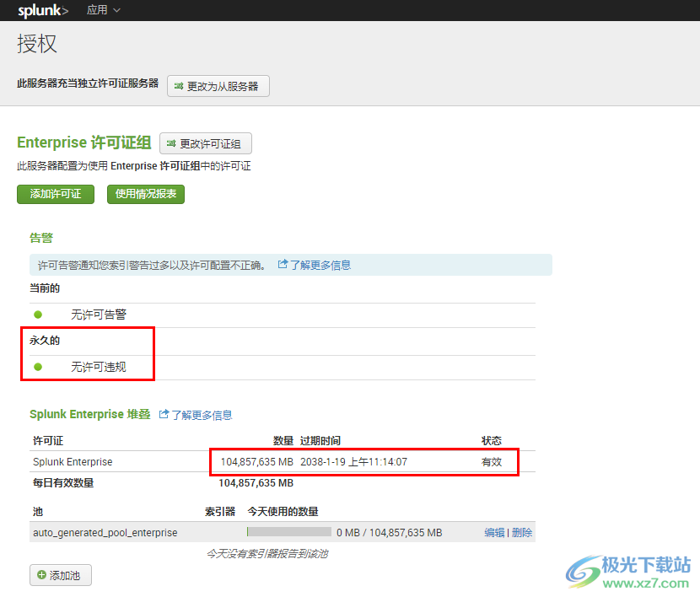Open 了解更多信息 link in alert notice
This screenshot has width=700, height=597.
pos(320,265)
